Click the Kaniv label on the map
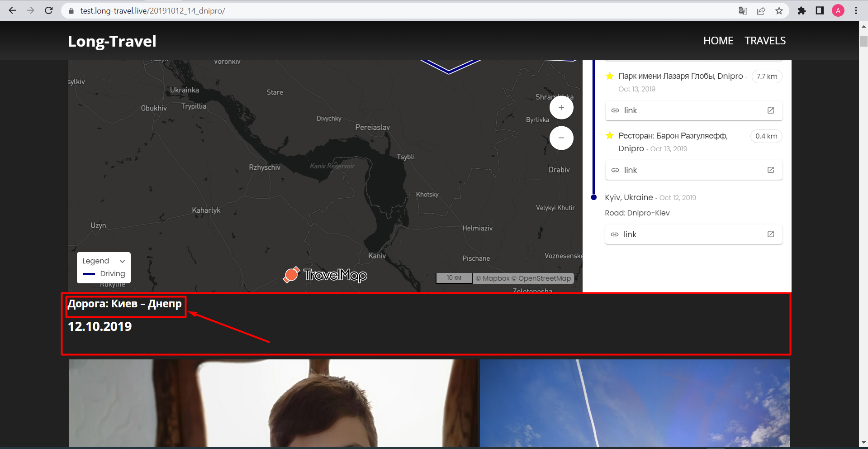The width and height of the screenshot is (868, 449). 377,256
